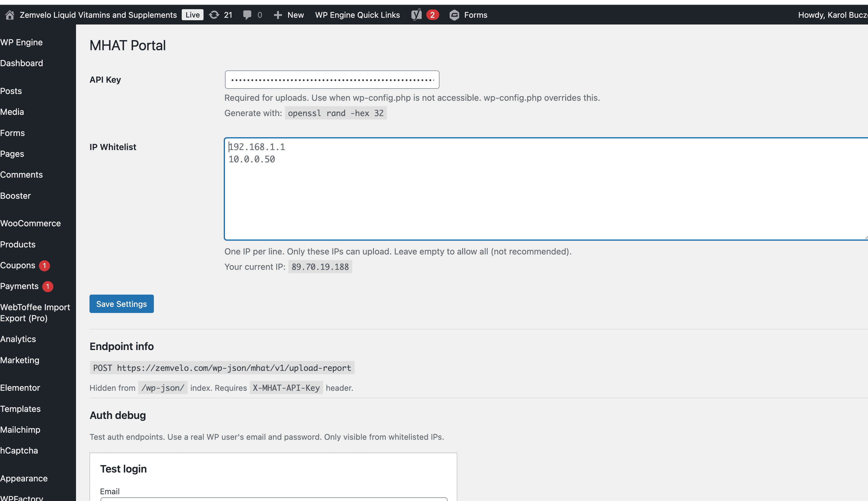This screenshot has height=501, width=868.
Task: Click the plus New icon
Action: (x=277, y=15)
